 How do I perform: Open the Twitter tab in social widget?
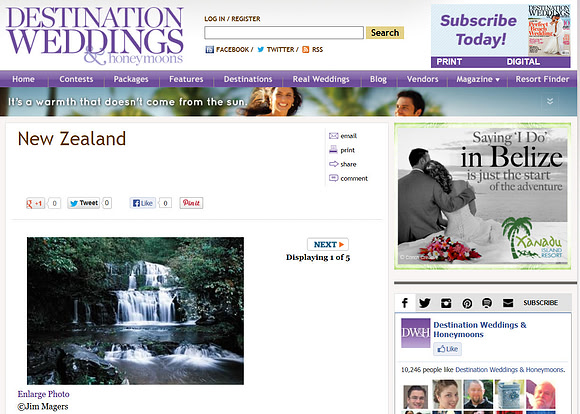tap(425, 303)
